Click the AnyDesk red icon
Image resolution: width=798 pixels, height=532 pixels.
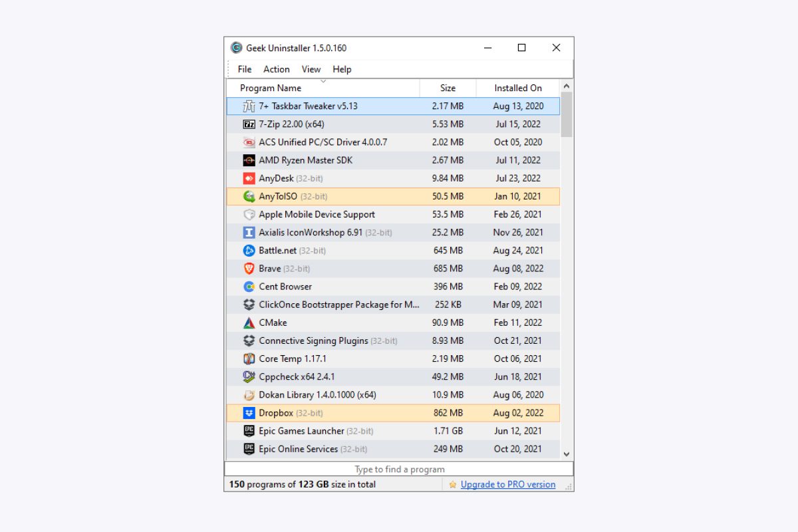(250, 178)
